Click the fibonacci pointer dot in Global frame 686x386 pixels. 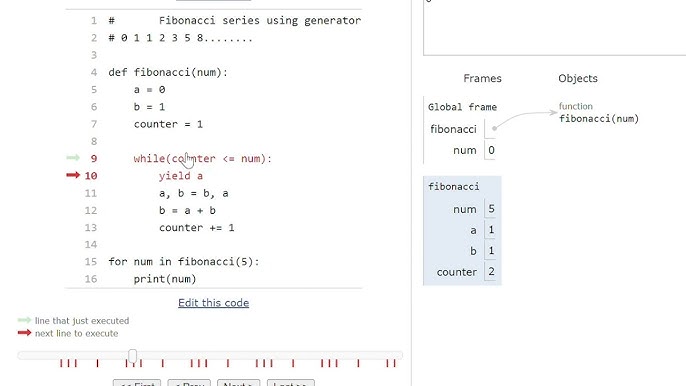coord(494,129)
